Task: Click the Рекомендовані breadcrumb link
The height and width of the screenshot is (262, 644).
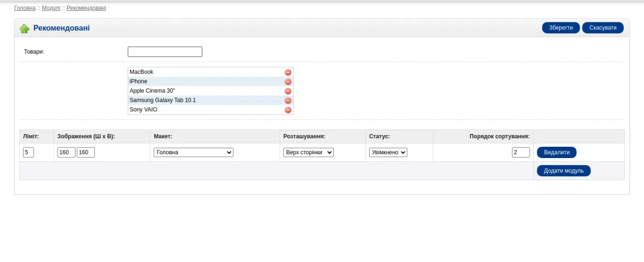Action: pyautogui.click(x=86, y=8)
